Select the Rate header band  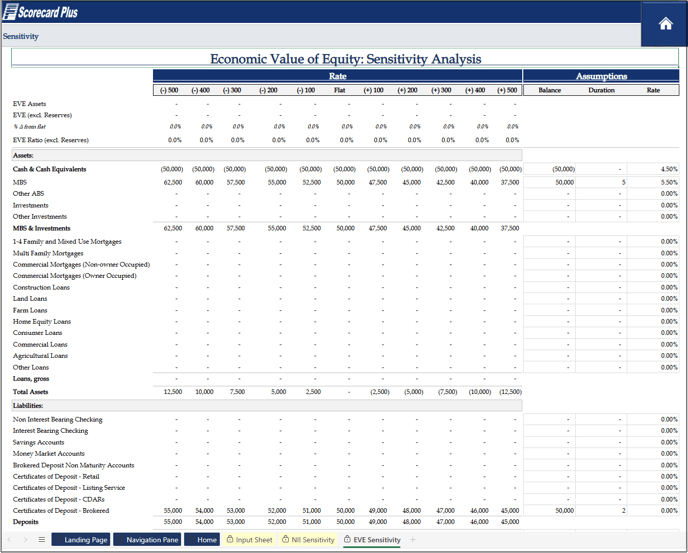coord(337,76)
